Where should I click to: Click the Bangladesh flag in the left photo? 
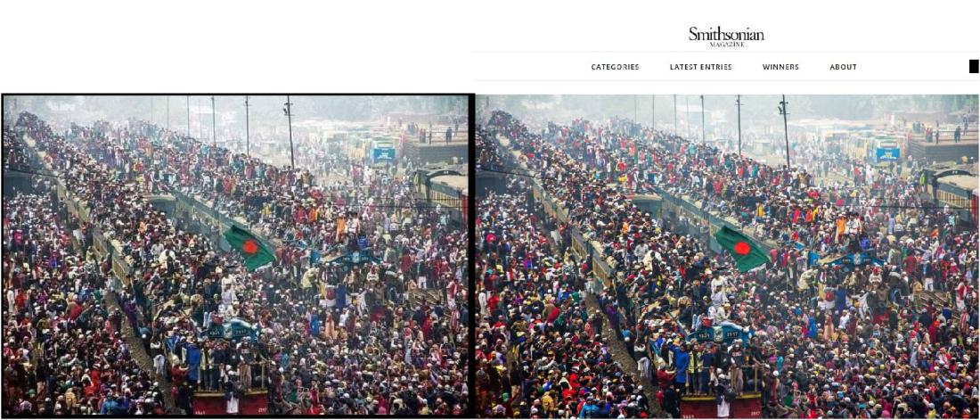click(x=249, y=247)
